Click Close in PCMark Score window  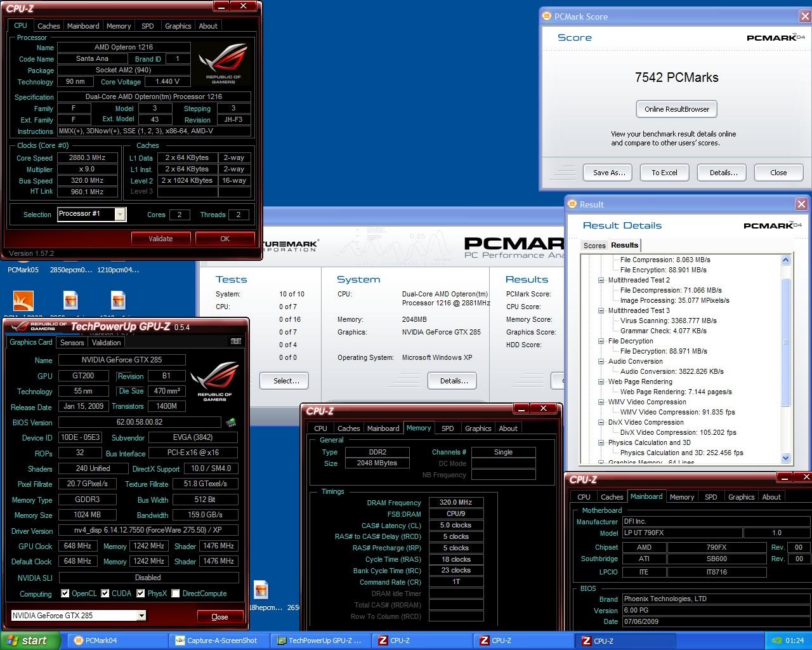tap(778, 173)
